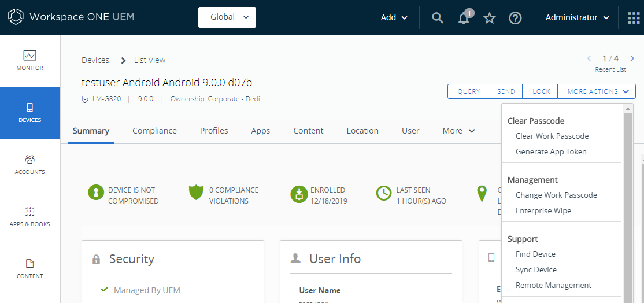Go to Monitor in sidebar
Image resolution: width=644 pixels, height=303 pixels.
30,61
